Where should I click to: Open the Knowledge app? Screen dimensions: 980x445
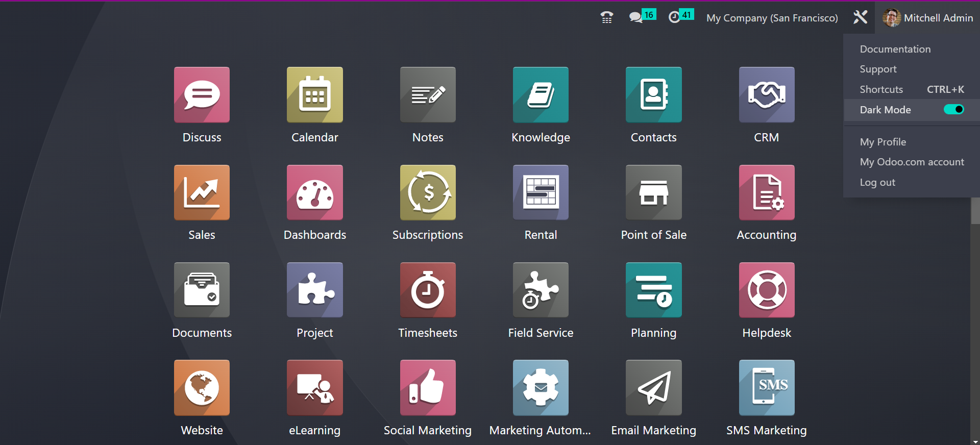541,95
